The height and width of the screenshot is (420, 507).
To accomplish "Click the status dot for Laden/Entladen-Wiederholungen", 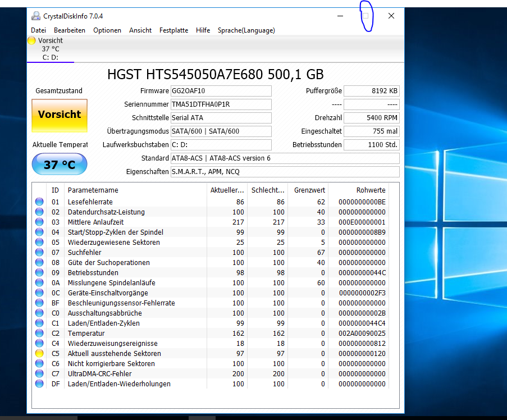I will [39, 384].
